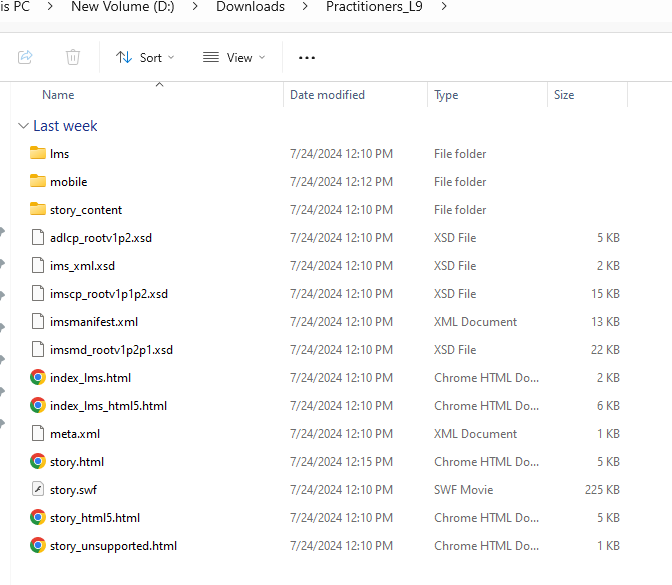Click the Size column header
The width and height of the screenshot is (672, 585).
(564, 95)
